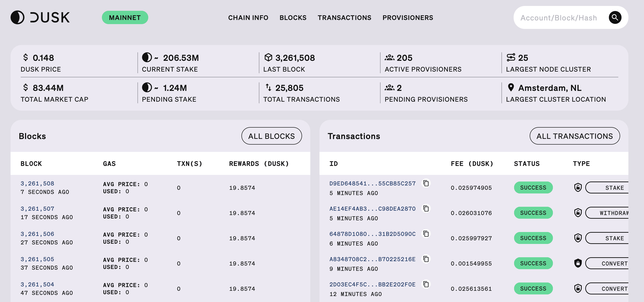Copy transaction ID 64878D1080...31B2D5090C
The image size is (644, 302).
pos(426,234)
